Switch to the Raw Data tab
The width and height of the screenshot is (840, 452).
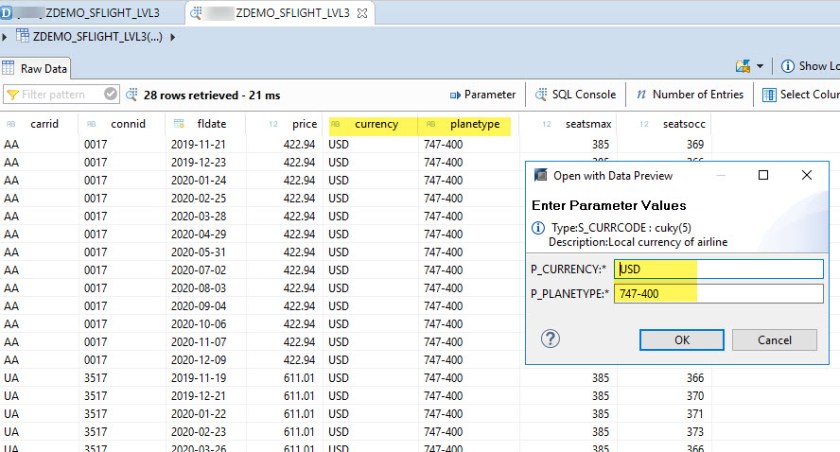[35, 69]
